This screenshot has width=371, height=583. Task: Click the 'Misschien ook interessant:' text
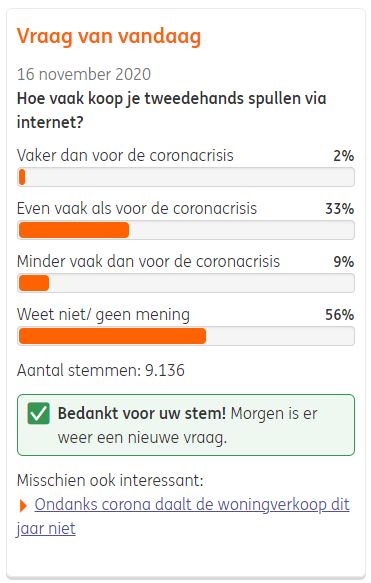[x=110, y=480]
